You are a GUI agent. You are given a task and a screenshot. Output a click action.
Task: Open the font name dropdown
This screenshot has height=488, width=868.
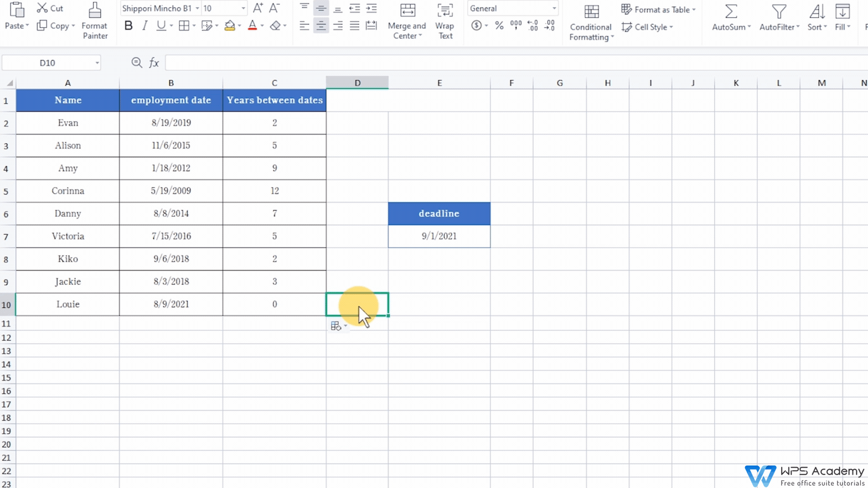click(x=197, y=8)
